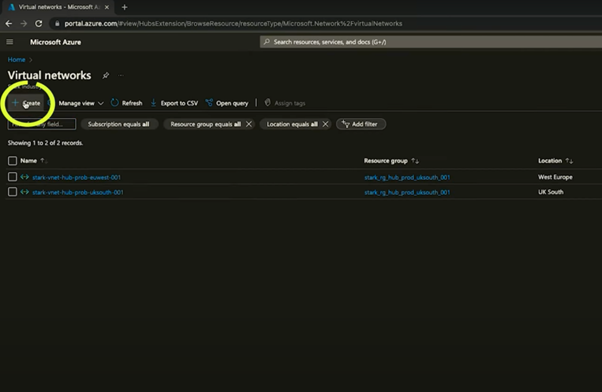Reload the page with the browser refresh icon
The width and height of the screenshot is (602, 392).
(39, 24)
